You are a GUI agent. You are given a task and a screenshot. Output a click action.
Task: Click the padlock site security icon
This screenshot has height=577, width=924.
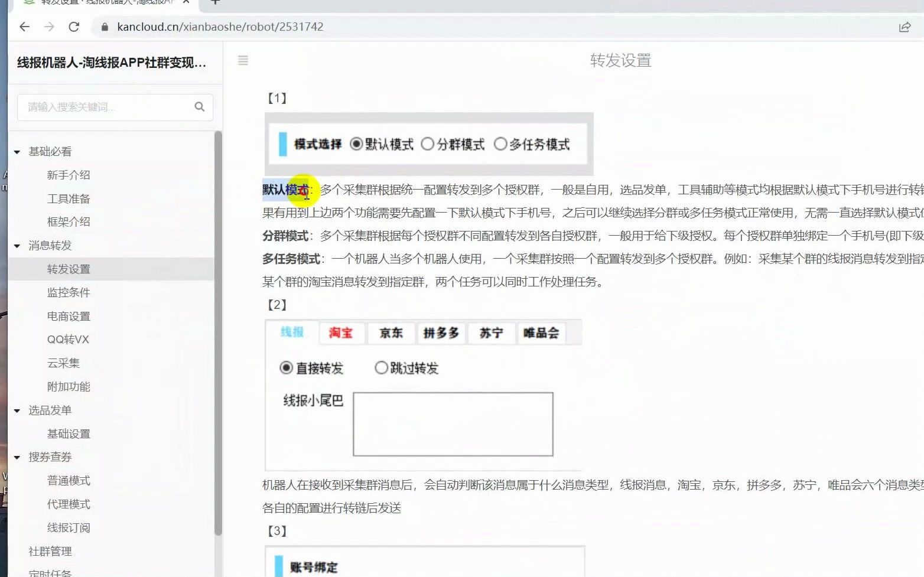(105, 27)
